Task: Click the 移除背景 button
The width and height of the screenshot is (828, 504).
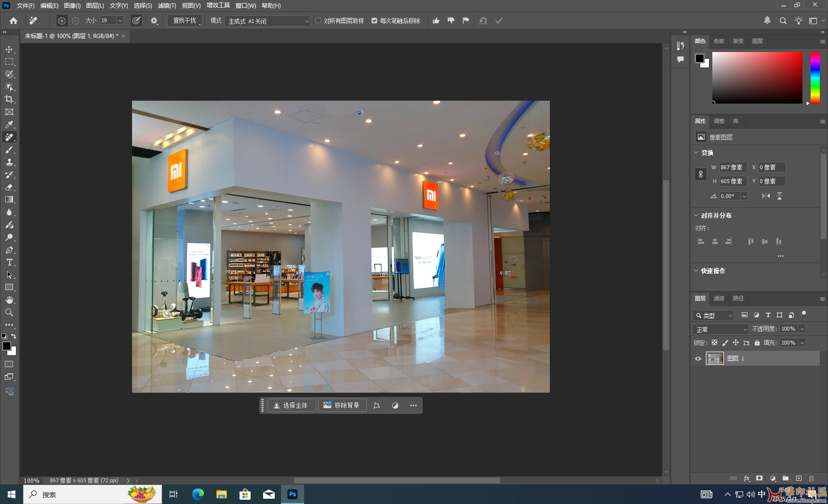Action: pyautogui.click(x=342, y=405)
